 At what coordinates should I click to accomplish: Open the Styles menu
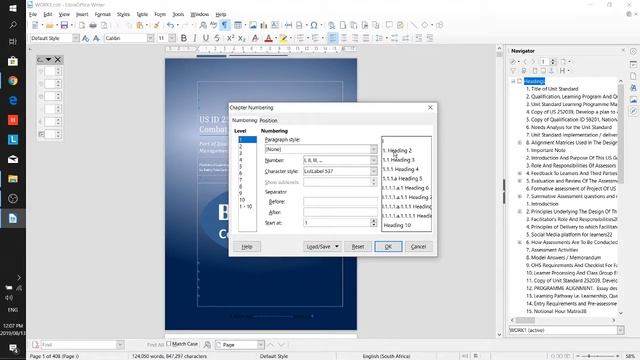pyautogui.click(x=123, y=14)
